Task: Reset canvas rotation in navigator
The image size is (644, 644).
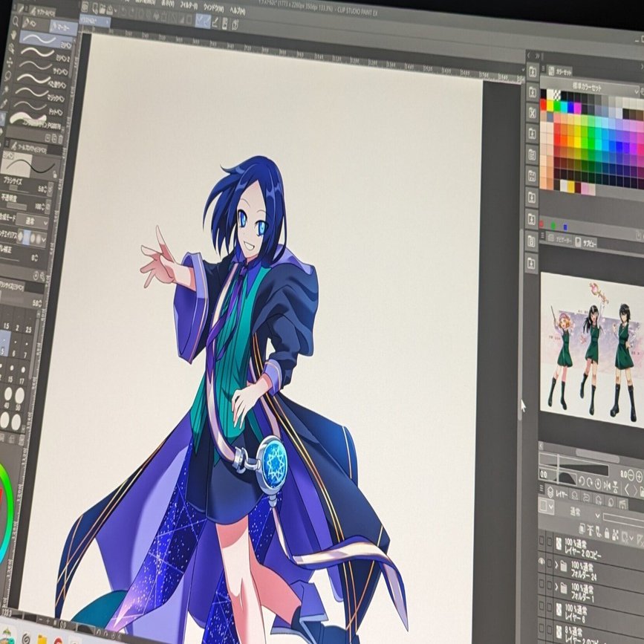Action: point(598,484)
